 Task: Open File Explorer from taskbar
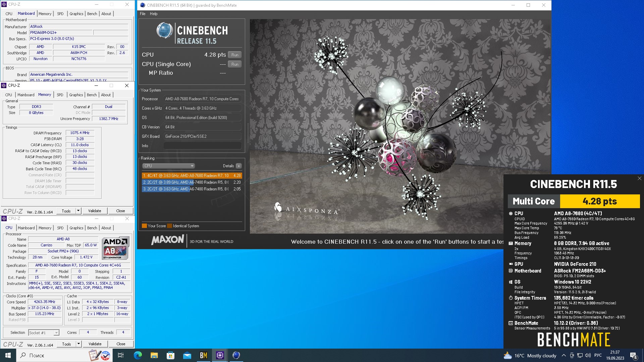[x=154, y=355]
